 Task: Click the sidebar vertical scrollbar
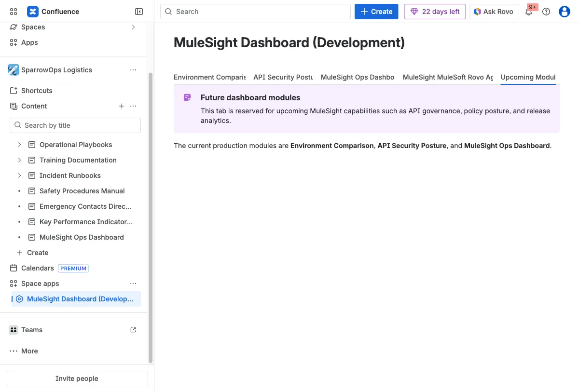[x=151, y=217]
